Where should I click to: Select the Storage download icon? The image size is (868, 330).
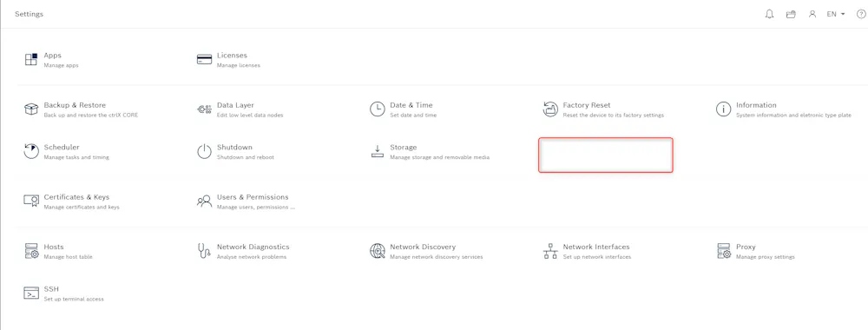click(x=377, y=151)
